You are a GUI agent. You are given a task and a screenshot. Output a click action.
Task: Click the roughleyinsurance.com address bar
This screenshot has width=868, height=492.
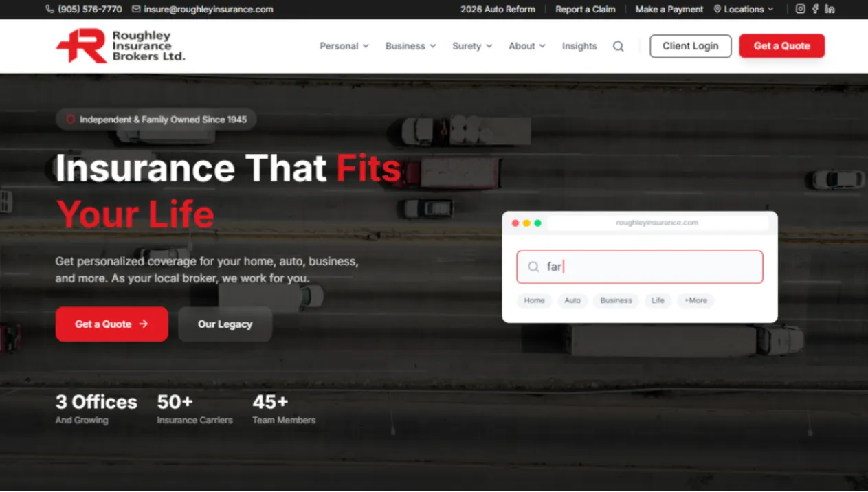pos(657,223)
